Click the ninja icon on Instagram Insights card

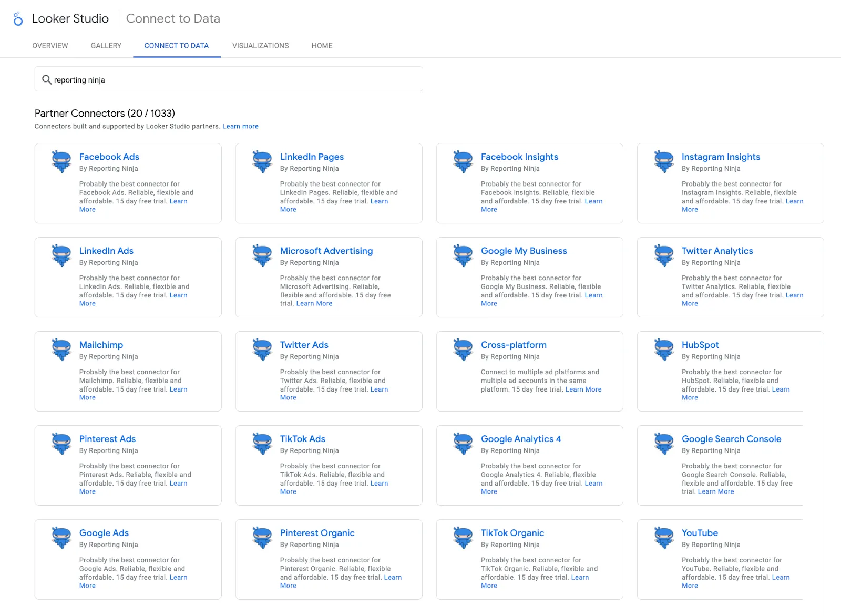coord(664,162)
